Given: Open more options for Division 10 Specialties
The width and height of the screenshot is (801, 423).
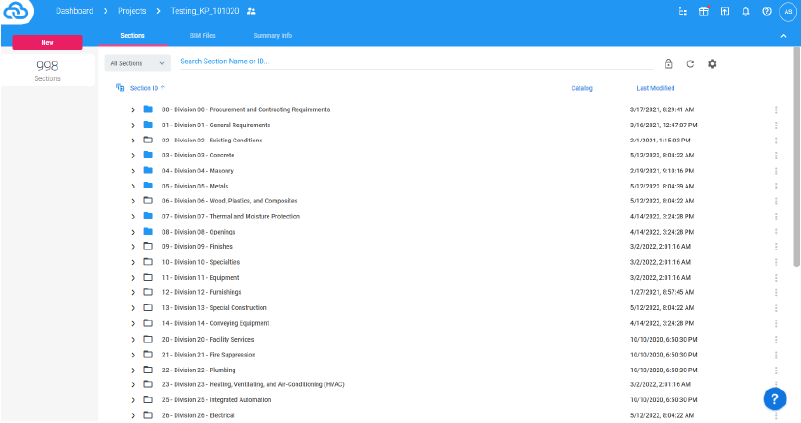Looking at the screenshot, I should [x=776, y=262].
